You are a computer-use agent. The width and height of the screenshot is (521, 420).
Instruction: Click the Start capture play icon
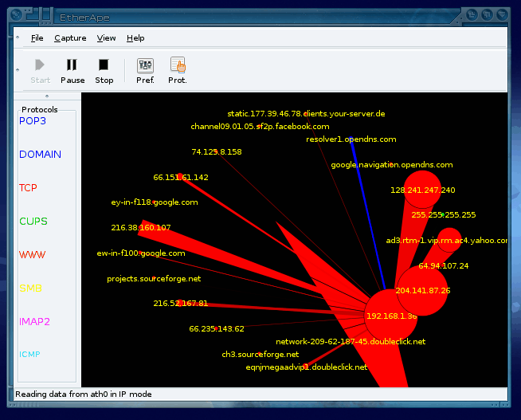coord(40,65)
